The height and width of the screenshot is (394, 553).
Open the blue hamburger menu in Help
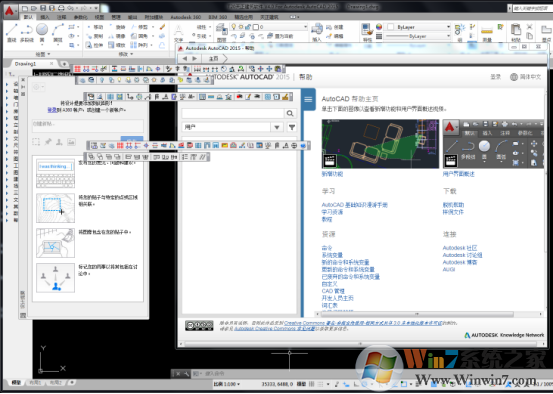pos(308,99)
